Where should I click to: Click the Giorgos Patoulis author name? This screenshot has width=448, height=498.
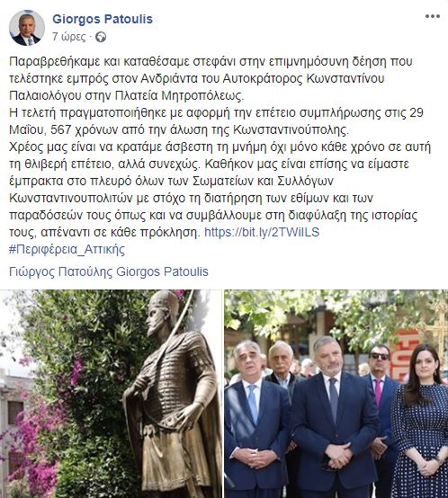(103, 19)
